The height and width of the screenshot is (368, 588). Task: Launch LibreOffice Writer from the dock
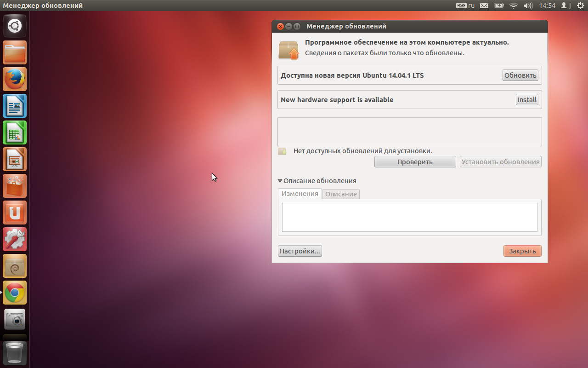pyautogui.click(x=15, y=106)
